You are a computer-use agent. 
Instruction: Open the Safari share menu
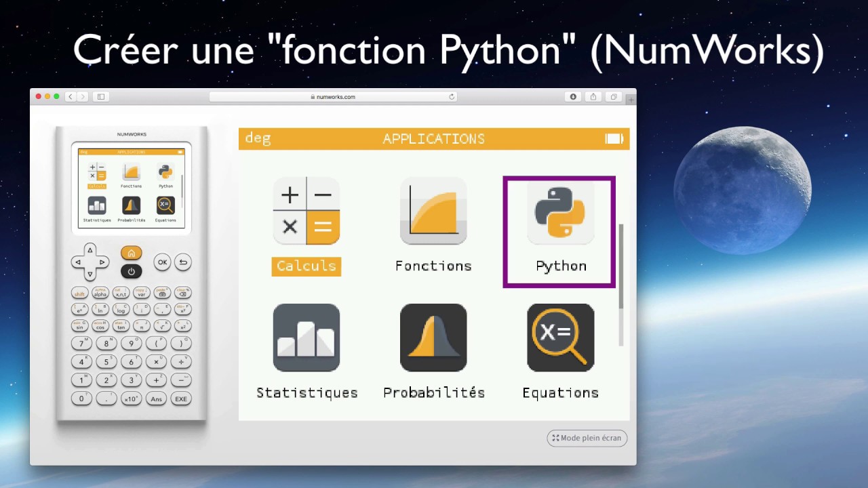(x=593, y=97)
